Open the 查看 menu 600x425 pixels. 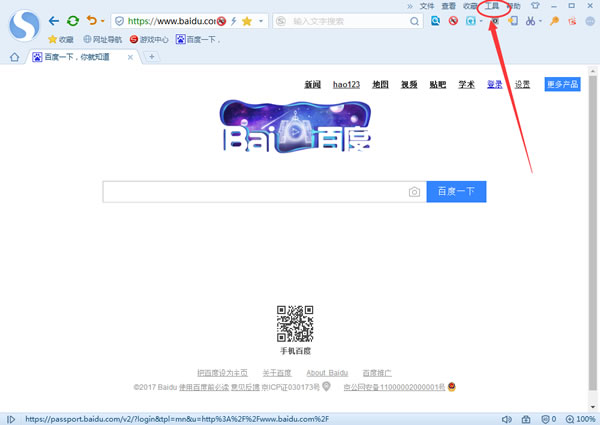[x=448, y=6]
